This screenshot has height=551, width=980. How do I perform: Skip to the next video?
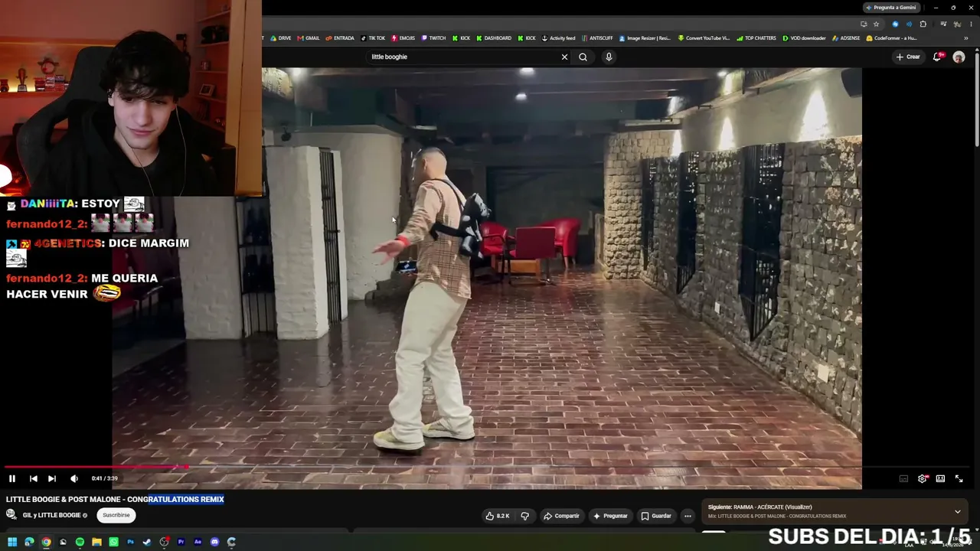pyautogui.click(x=52, y=478)
